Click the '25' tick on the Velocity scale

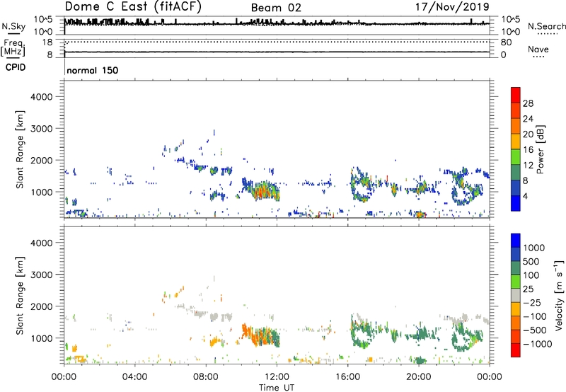point(529,289)
